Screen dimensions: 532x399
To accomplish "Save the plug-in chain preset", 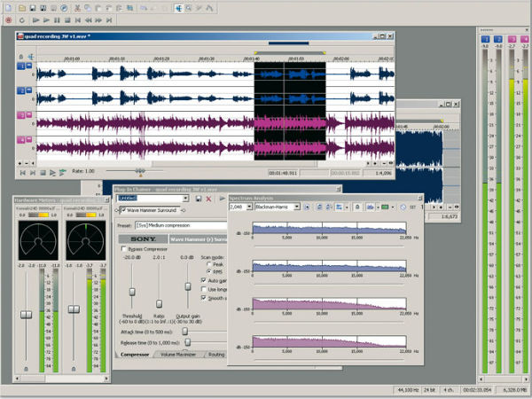I will tap(198, 198).
